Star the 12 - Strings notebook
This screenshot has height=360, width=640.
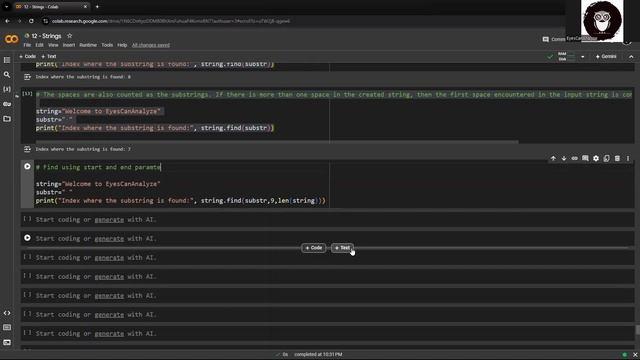[x=69, y=36]
